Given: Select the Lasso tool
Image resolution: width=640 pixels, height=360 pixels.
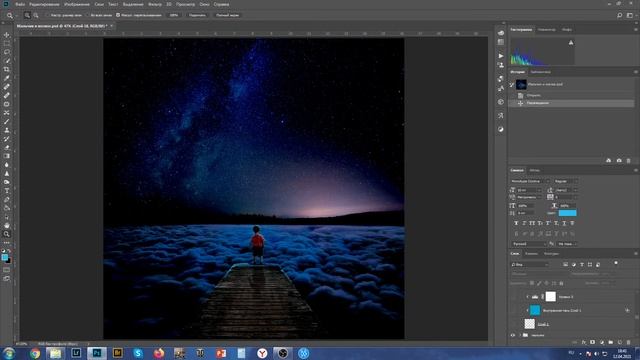Looking at the screenshot, I should point(7,52).
